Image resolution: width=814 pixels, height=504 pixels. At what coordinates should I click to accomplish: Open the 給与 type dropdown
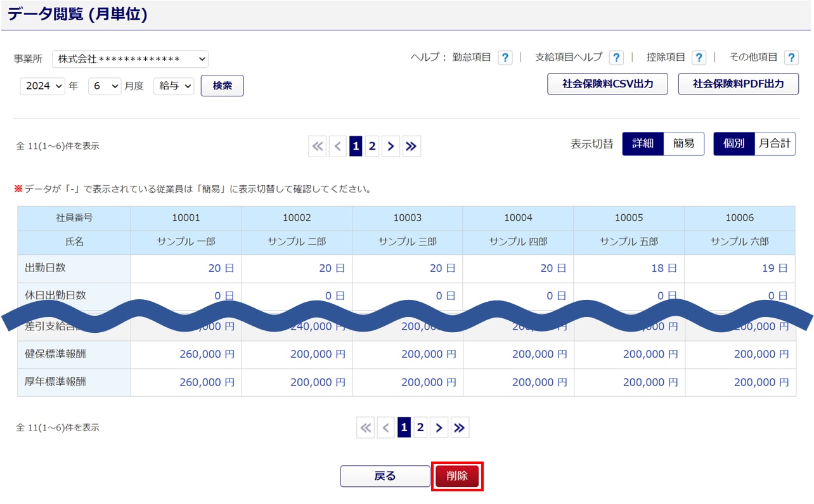(174, 86)
